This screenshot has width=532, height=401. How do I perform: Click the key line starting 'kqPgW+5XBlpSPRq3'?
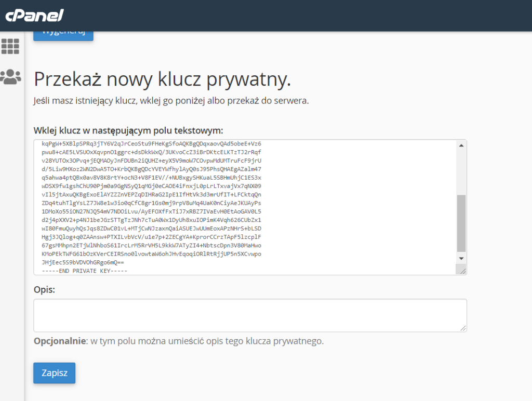[x=151, y=143]
